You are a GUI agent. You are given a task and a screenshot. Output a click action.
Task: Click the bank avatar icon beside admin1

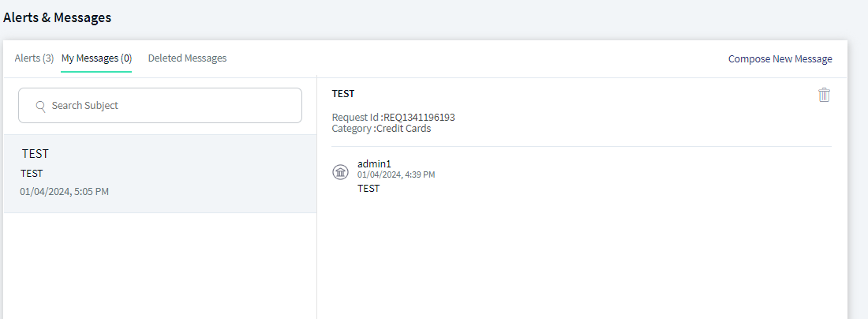click(340, 172)
